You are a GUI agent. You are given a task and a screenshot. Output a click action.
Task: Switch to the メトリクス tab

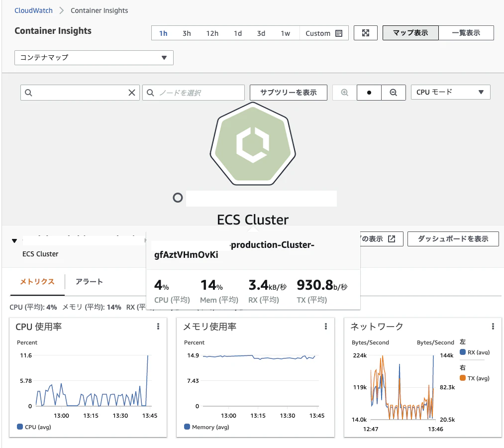pyautogui.click(x=37, y=282)
